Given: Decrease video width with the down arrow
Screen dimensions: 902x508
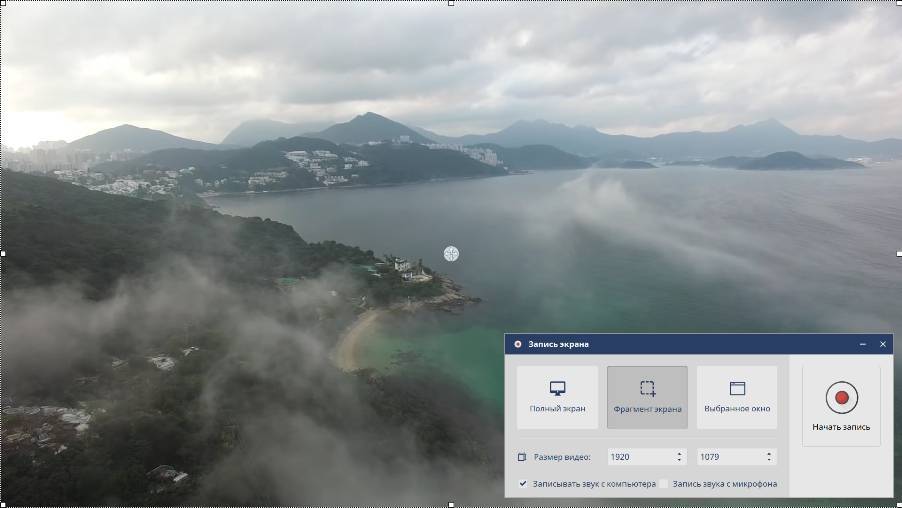Looking at the screenshot, I should (x=680, y=461).
